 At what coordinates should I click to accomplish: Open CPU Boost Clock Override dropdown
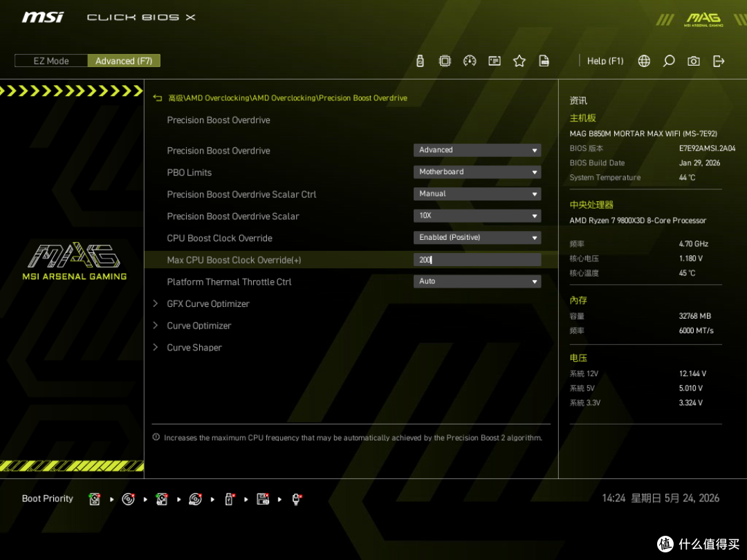tap(477, 238)
